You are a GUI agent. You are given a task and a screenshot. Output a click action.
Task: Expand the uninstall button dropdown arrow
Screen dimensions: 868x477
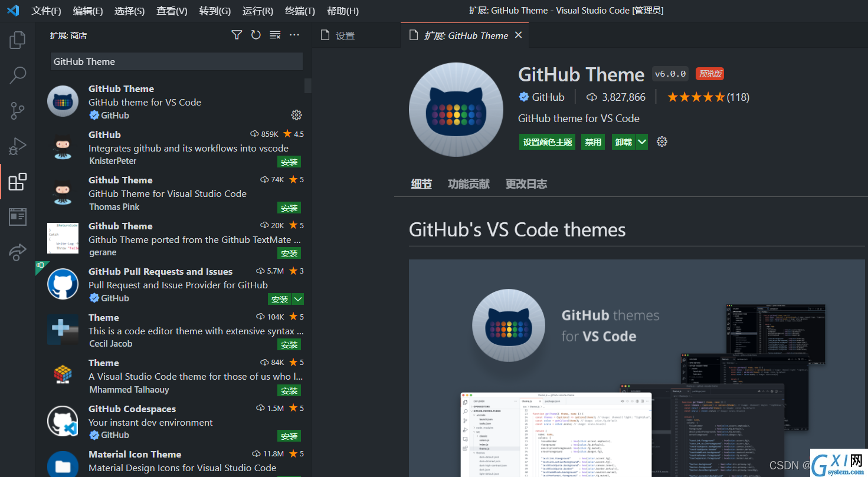(x=642, y=142)
